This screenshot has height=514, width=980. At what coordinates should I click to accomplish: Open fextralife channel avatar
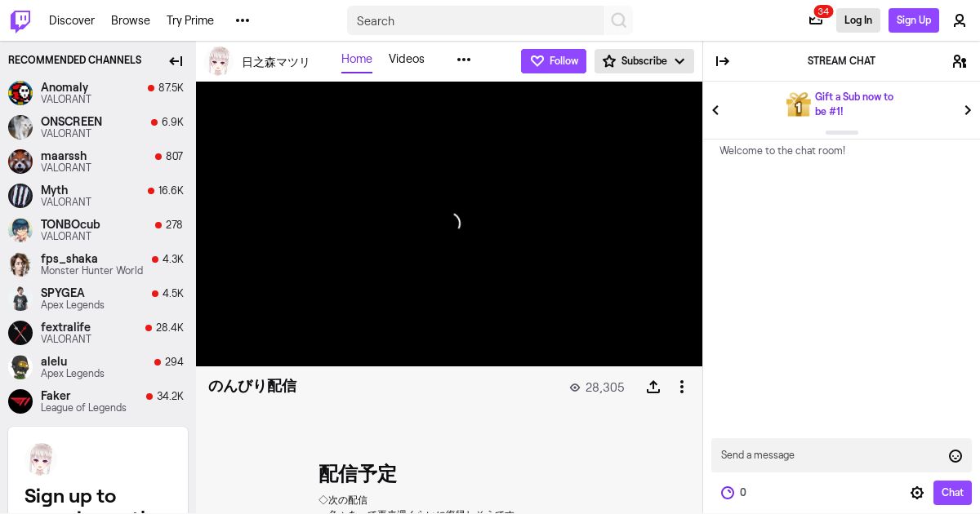(x=20, y=333)
